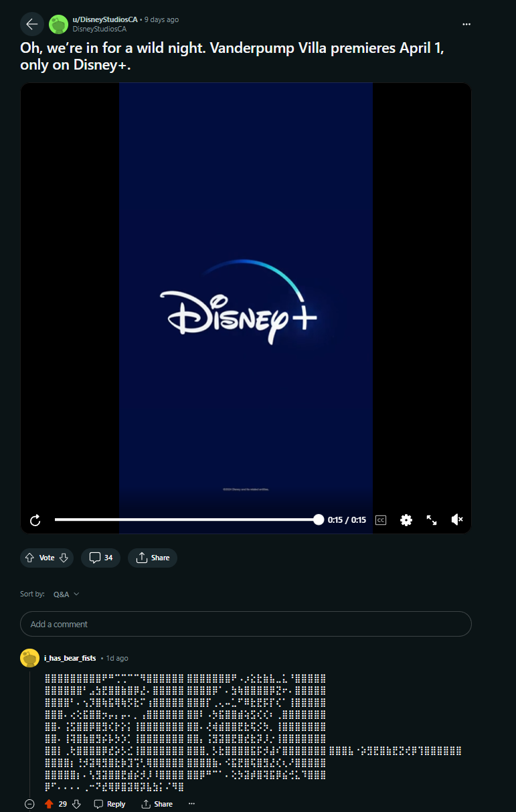Open i_has_bear_fists user profile
The width and height of the screenshot is (516, 812).
70,658
